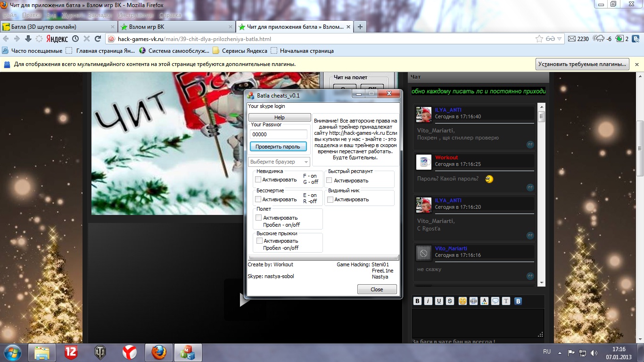This screenshot has width=644, height=362.
Task: Click the green counter icon showing 2
Action: click(622, 39)
